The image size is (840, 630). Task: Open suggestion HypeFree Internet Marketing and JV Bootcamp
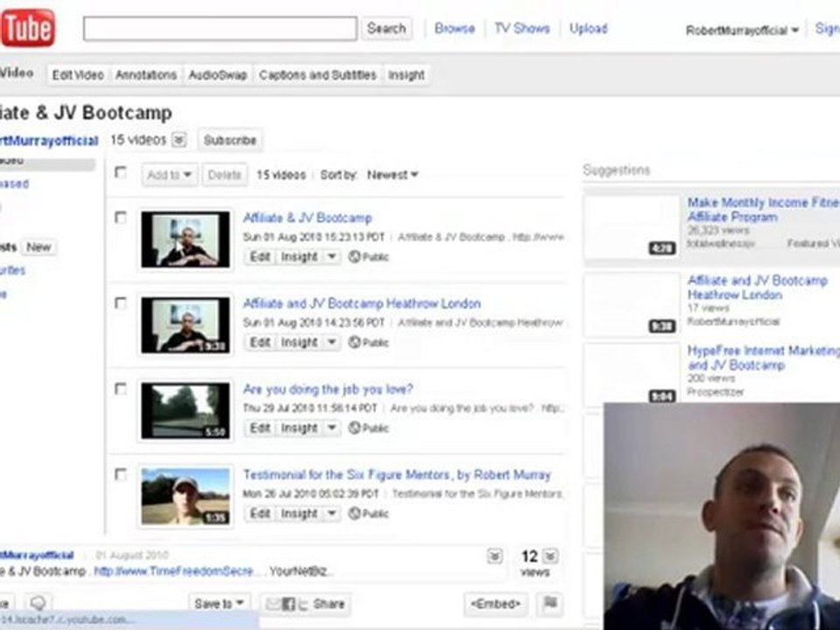tap(763, 358)
